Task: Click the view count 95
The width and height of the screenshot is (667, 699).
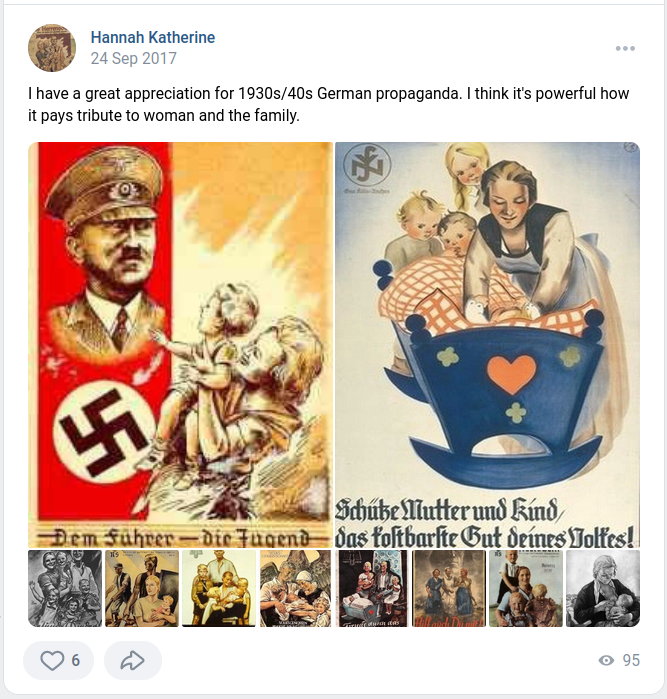Action: (631, 660)
